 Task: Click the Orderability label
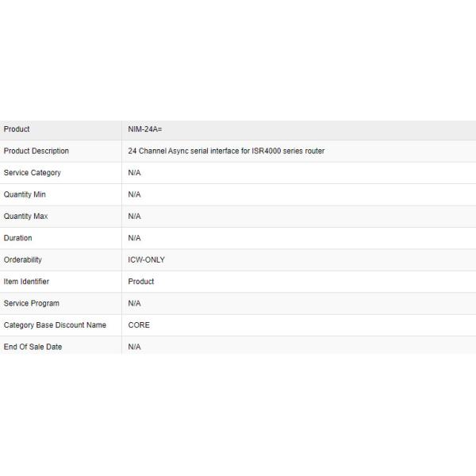click(23, 260)
